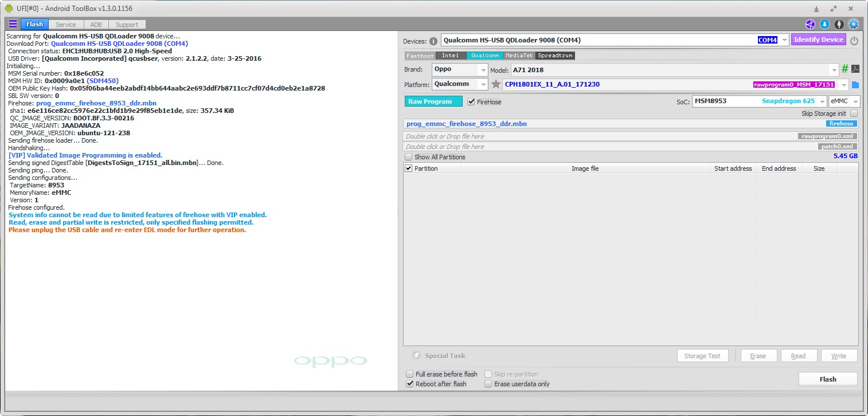
Task: Click the Android robot title bar icon
Action: point(9,8)
